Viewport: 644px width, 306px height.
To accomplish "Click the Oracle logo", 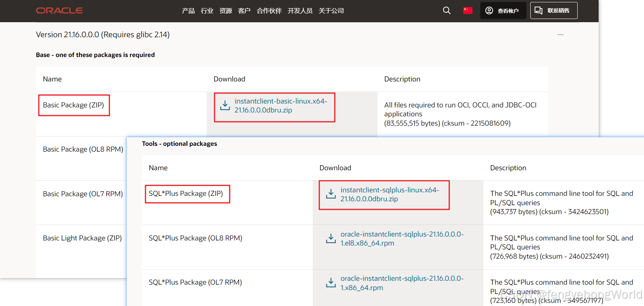I will coord(59,10).
